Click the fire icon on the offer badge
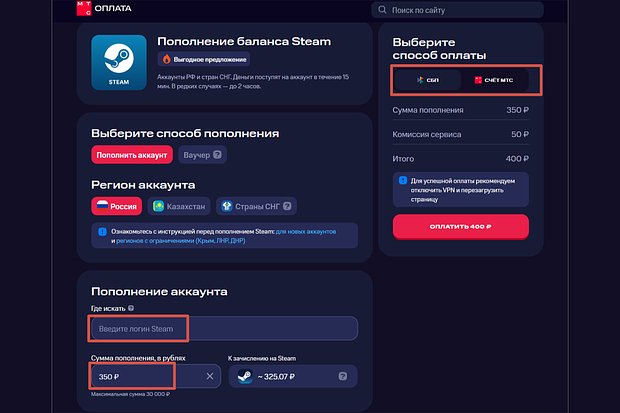This screenshot has height=413, width=620. coord(166,59)
